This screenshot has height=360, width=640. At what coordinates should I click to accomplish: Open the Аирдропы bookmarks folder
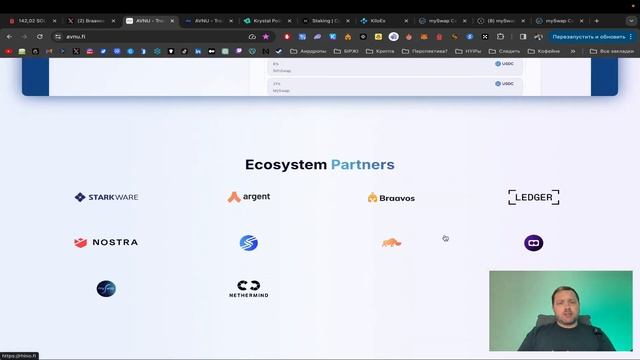pyautogui.click(x=308, y=51)
